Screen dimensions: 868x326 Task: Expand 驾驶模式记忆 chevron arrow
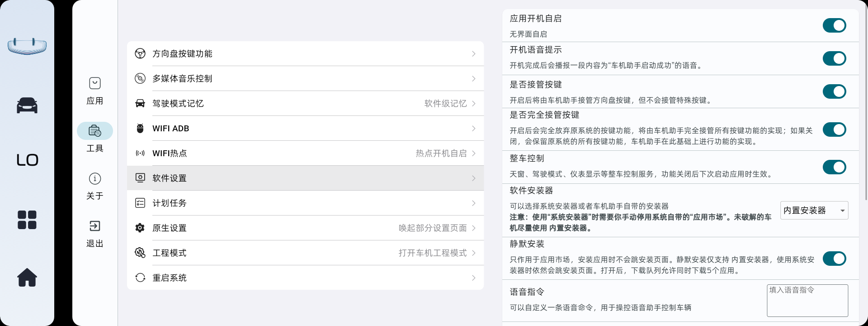click(473, 104)
